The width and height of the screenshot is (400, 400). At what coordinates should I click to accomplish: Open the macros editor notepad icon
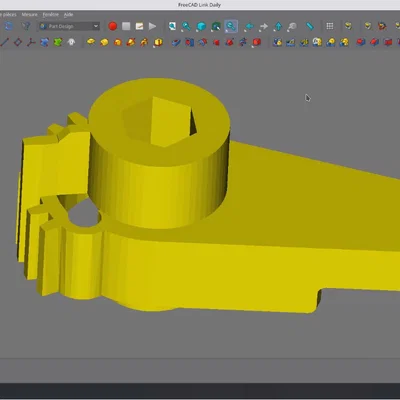point(139,26)
